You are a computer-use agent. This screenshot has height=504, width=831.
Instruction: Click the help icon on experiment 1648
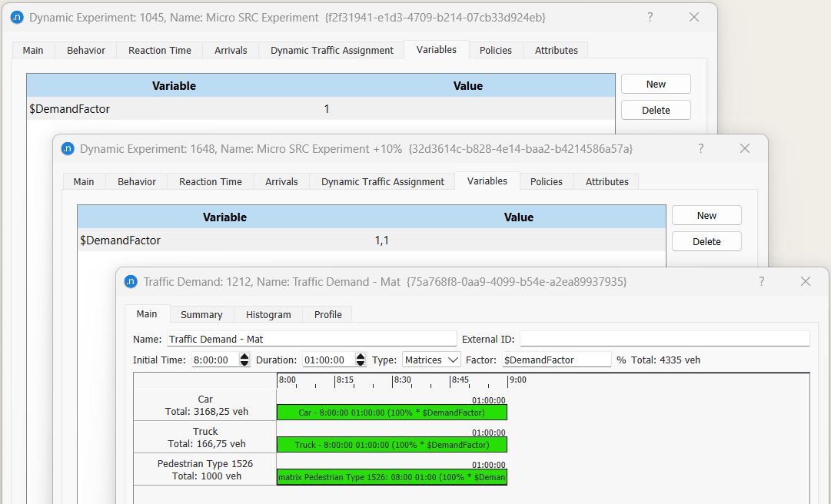(700, 148)
